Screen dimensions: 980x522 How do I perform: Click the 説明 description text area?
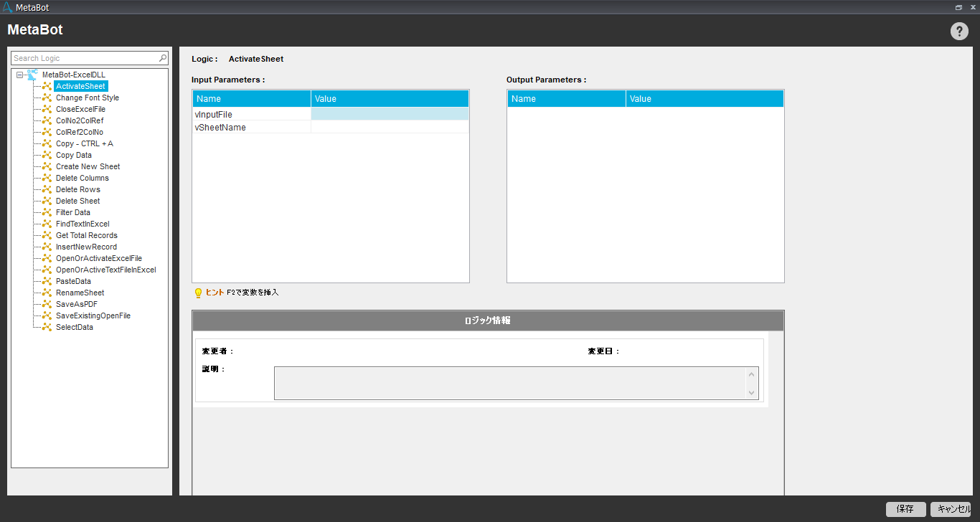(509, 383)
